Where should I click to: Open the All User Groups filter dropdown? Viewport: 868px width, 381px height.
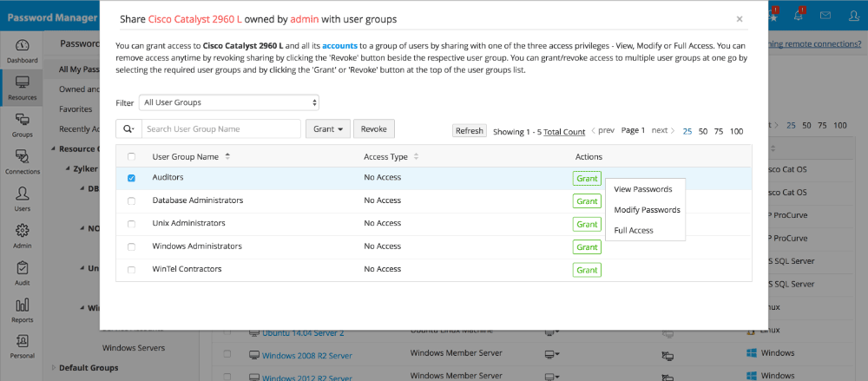tap(229, 102)
